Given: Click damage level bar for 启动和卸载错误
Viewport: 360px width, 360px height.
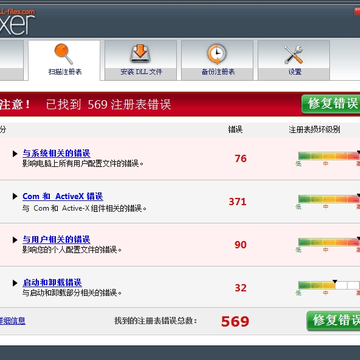Looking at the screenshot, I should [x=329, y=285].
